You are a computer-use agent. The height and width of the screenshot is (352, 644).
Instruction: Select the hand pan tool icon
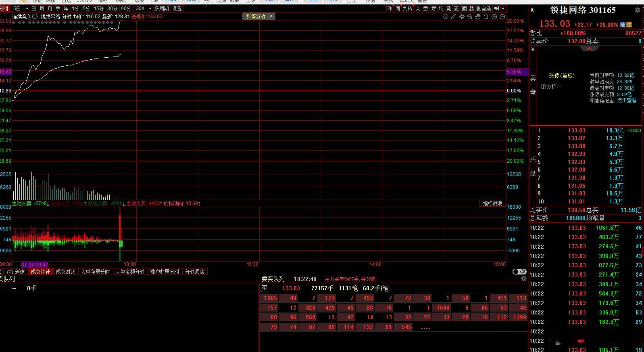478,17
